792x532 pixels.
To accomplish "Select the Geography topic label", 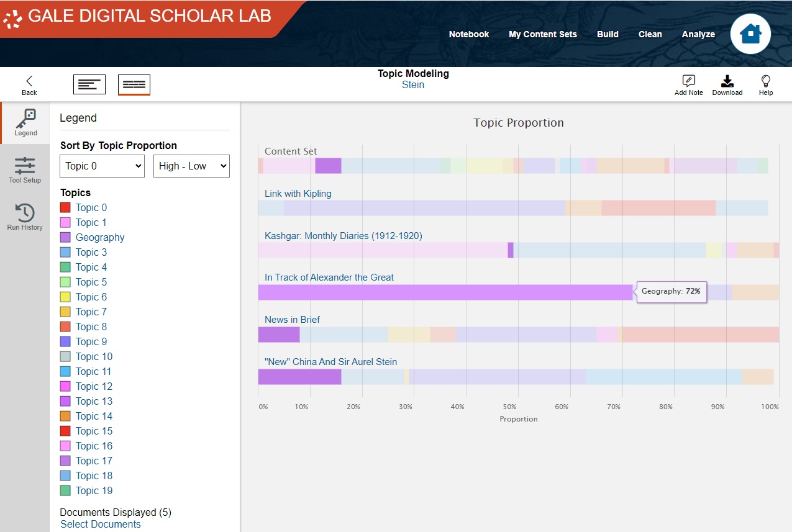I will click(100, 237).
